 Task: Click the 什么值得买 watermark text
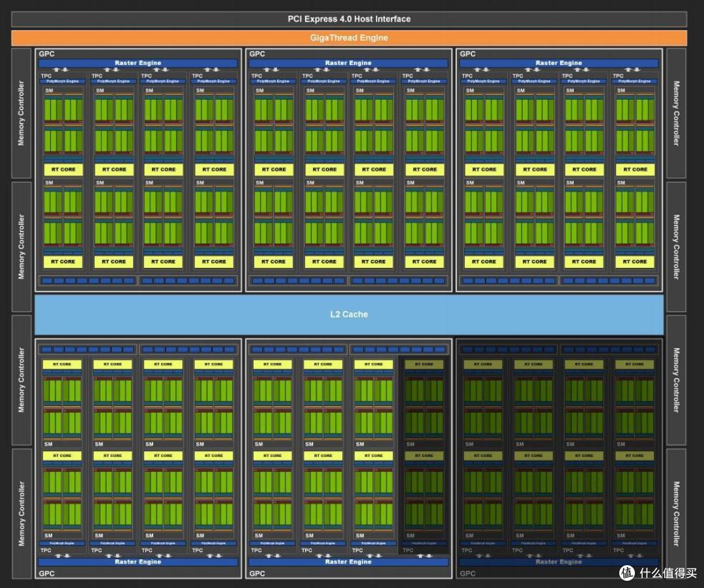click(x=667, y=573)
